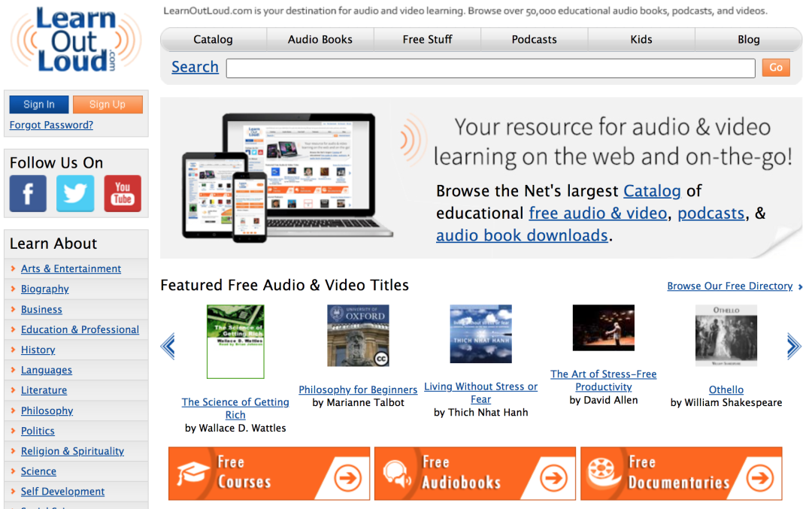Select the Free Stuff tab
This screenshot has height=509, width=812.
coord(427,39)
